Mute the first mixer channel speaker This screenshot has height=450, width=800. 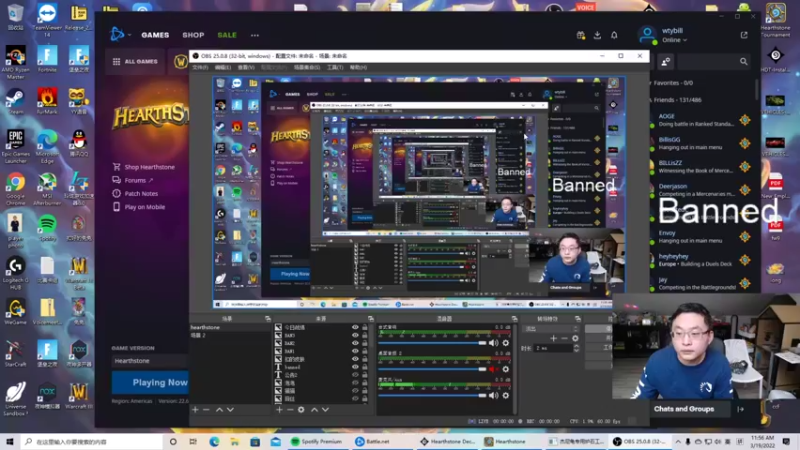(x=493, y=343)
